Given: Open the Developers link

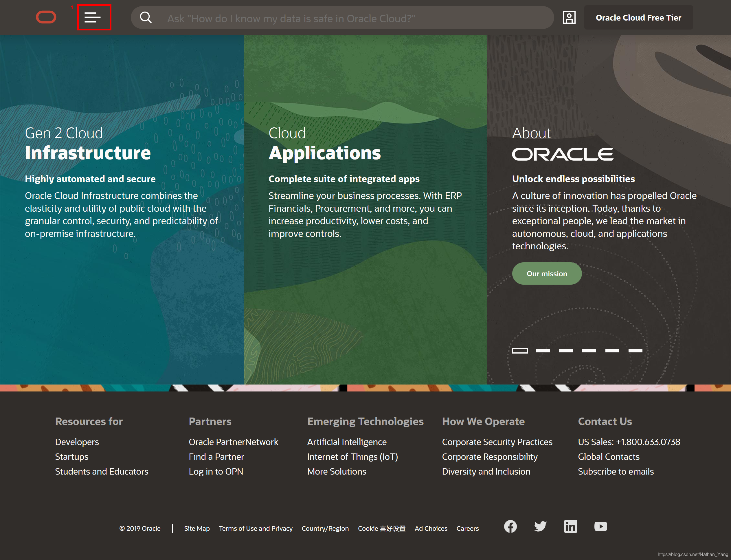Looking at the screenshot, I should click(77, 442).
